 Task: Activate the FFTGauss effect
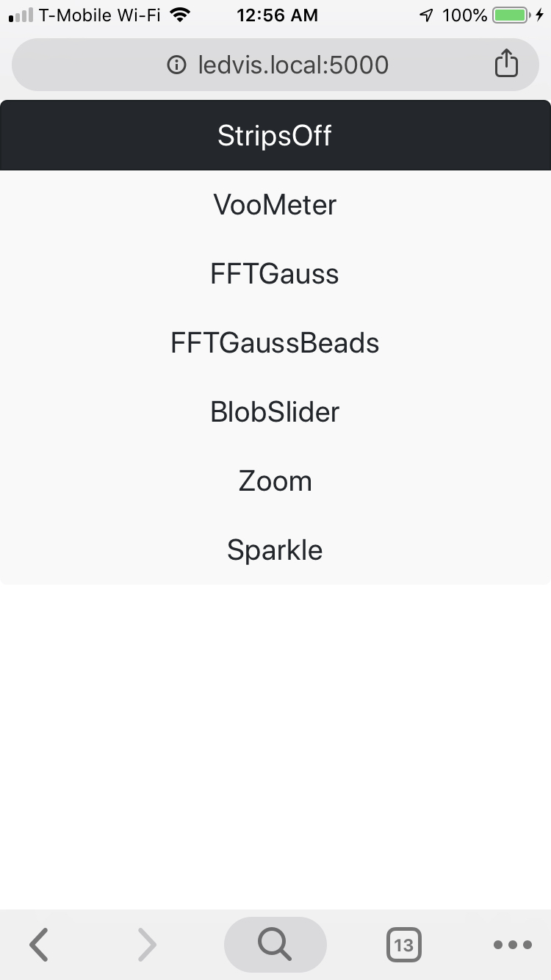click(275, 273)
